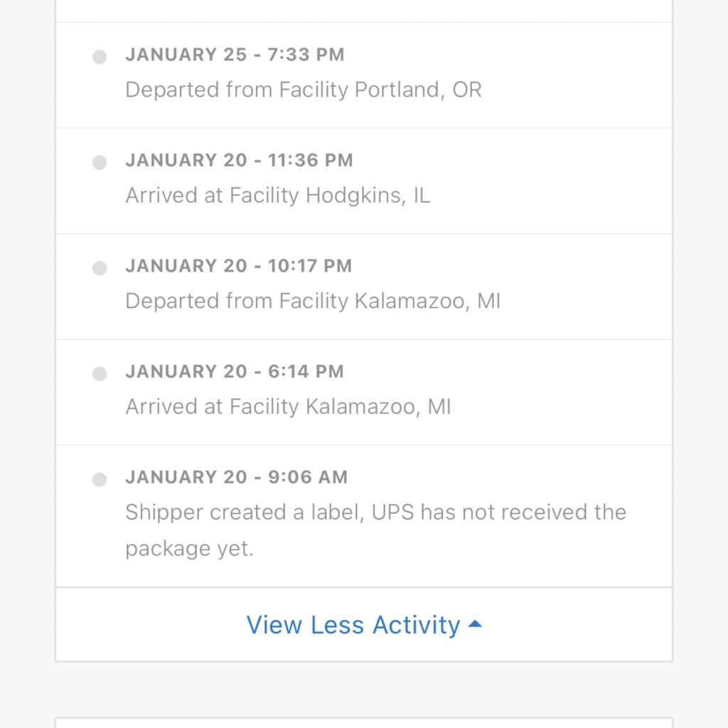Screen dimensions: 728x728
Task: Click the dot beside January 25 7:33 PM
Action: click(x=100, y=58)
